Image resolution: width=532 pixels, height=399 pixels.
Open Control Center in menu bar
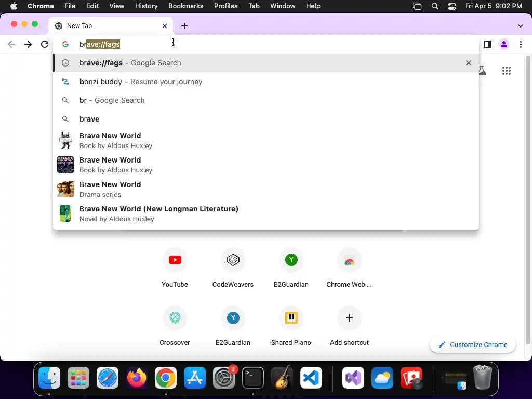452,6
